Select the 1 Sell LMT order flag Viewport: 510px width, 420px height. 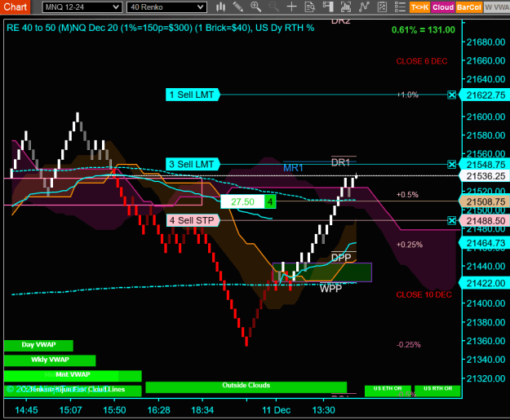192,95
